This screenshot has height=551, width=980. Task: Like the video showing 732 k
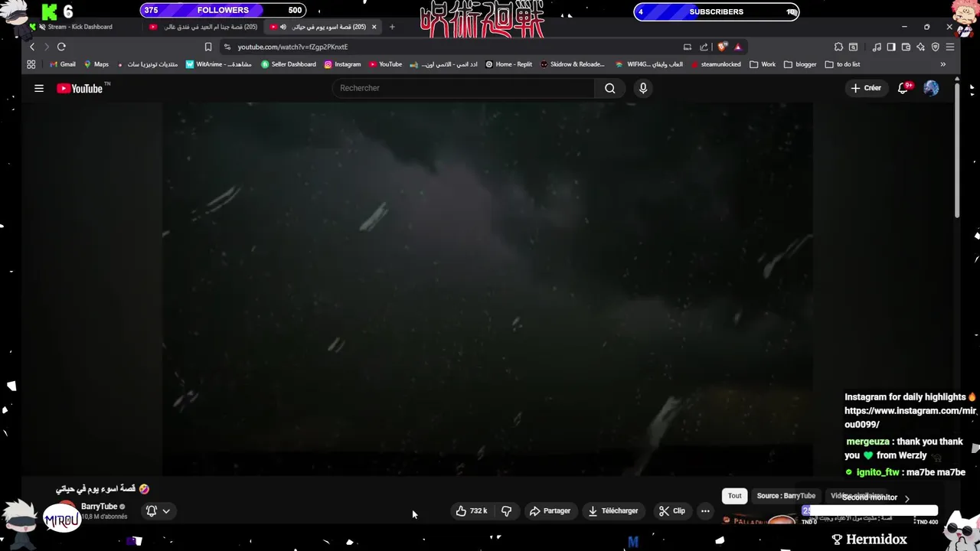click(471, 511)
